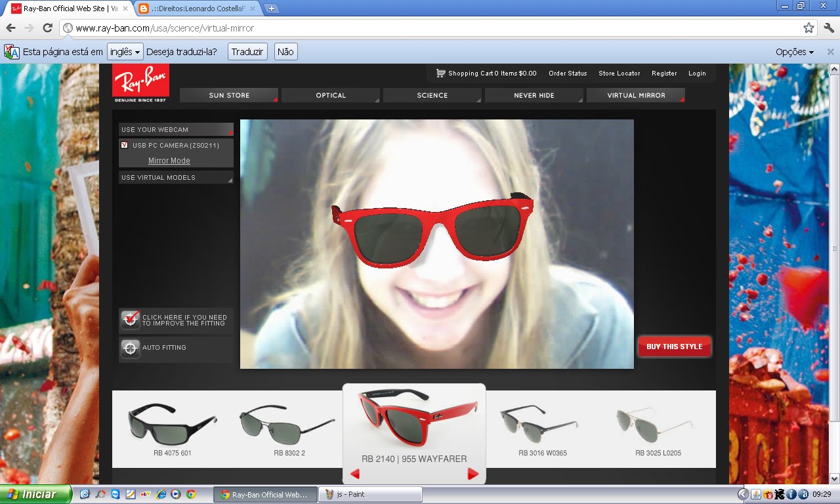
Task: Click Register link
Action: click(664, 73)
